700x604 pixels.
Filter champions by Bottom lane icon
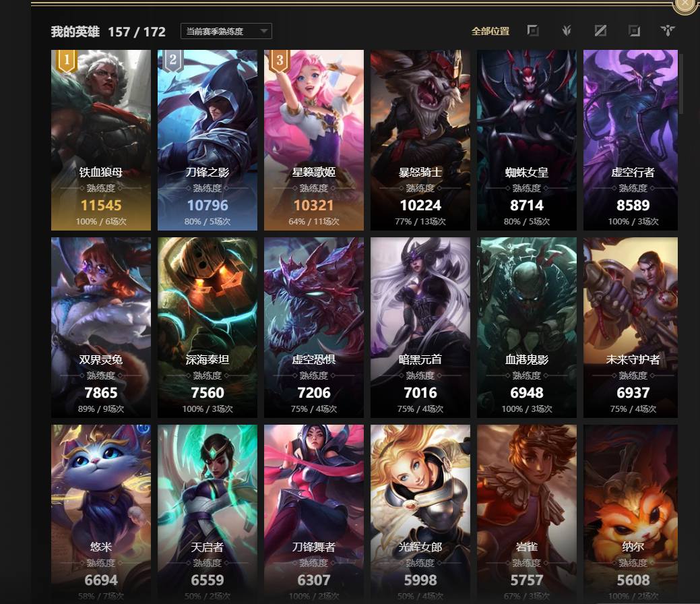pyautogui.click(x=634, y=30)
